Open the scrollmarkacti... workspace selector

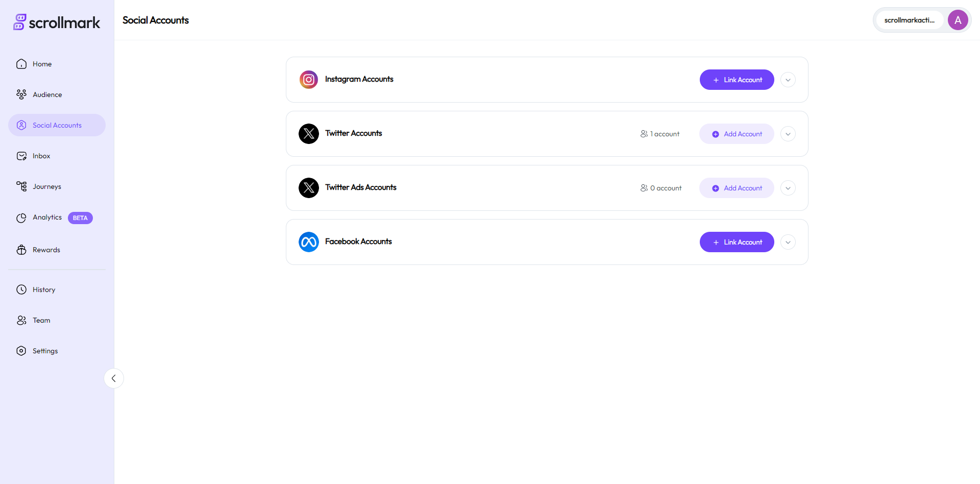pyautogui.click(x=909, y=20)
